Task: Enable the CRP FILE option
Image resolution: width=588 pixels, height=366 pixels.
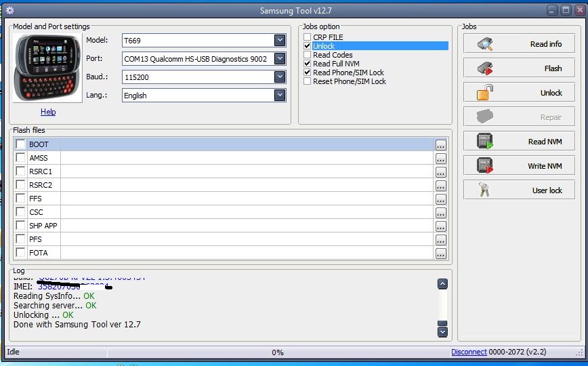Action: [307, 37]
